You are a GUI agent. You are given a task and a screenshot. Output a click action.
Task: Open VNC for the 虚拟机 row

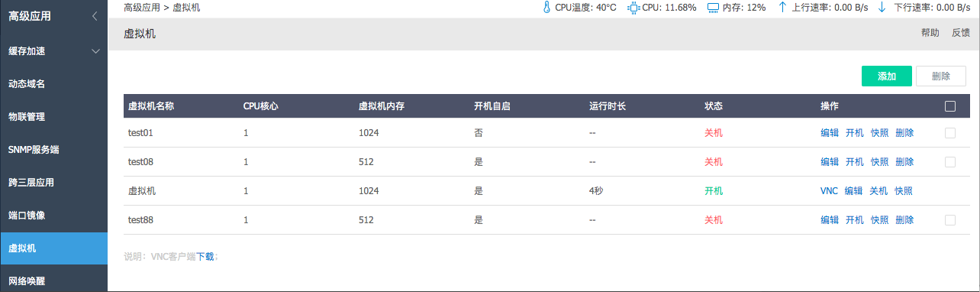(829, 191)
